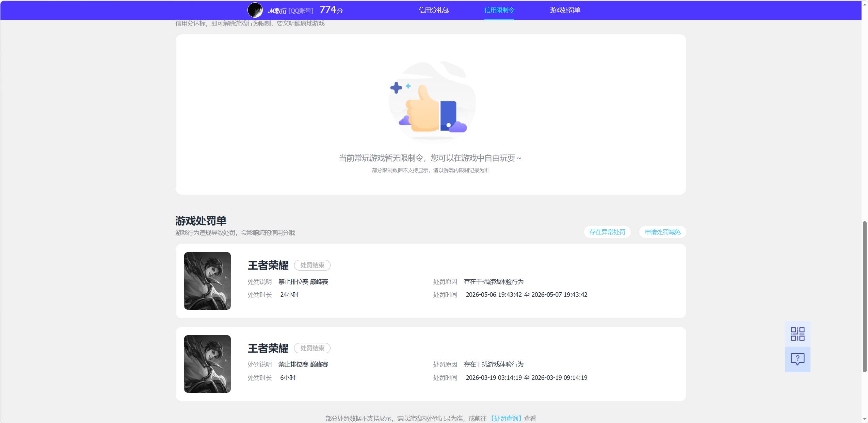
Task: Click the 774分 credit score
Action: (331, 10)
